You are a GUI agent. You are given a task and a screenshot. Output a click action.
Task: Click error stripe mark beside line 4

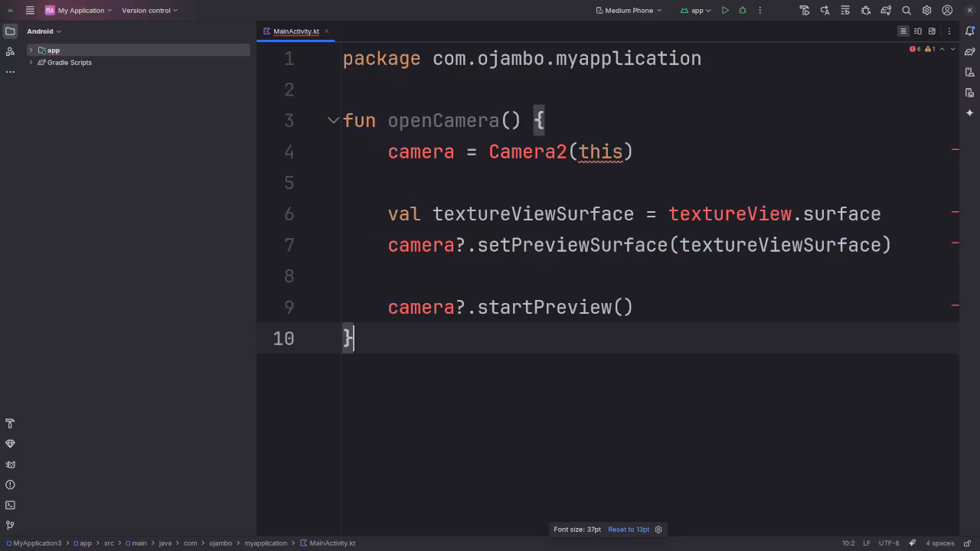955,149
